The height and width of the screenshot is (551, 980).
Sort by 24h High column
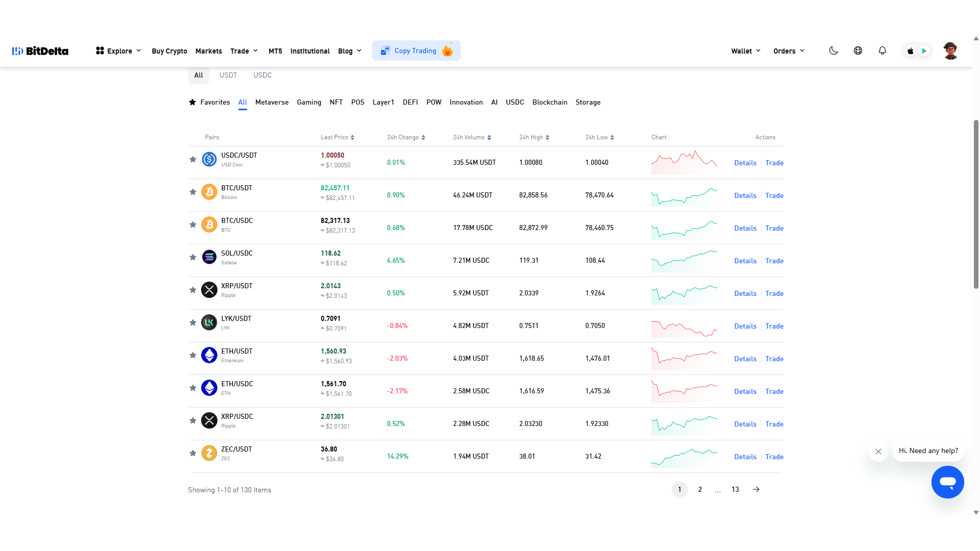[x=534, y=137]
